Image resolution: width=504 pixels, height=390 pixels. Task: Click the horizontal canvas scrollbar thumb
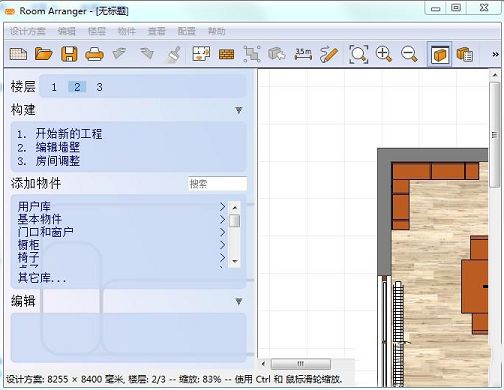301,363
